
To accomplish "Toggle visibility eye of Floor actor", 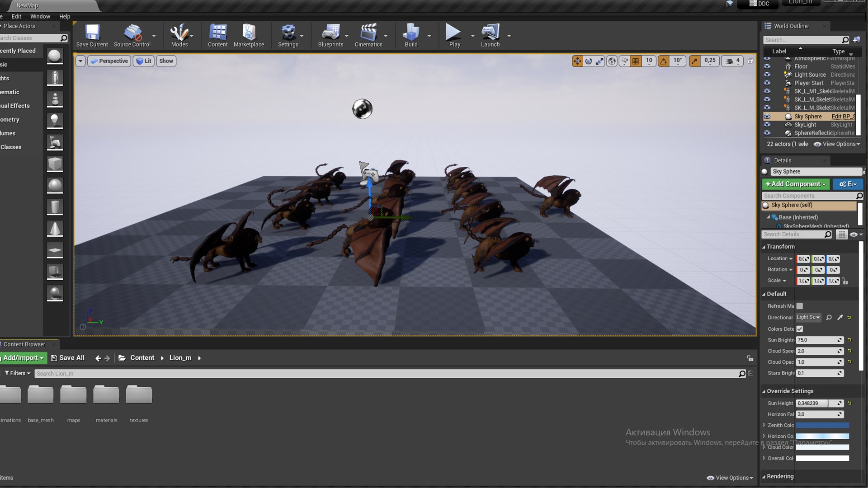I will [767, 66].
